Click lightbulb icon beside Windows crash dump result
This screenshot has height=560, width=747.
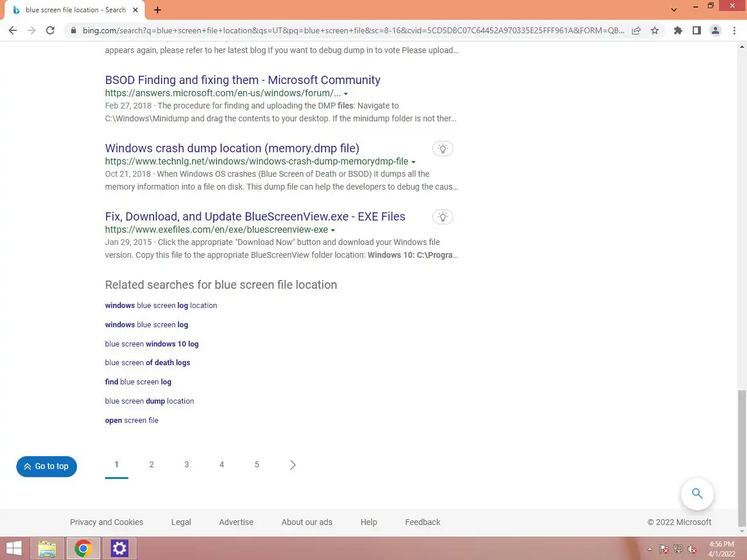(x=443, y=149)
